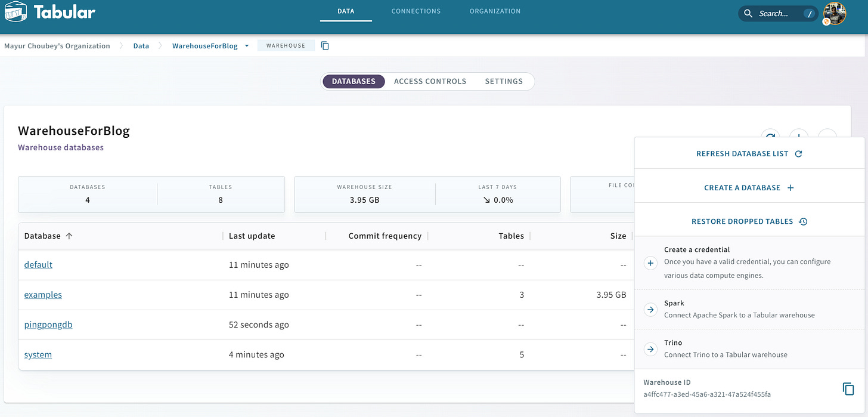Open the system database link

tap(38, 354)
